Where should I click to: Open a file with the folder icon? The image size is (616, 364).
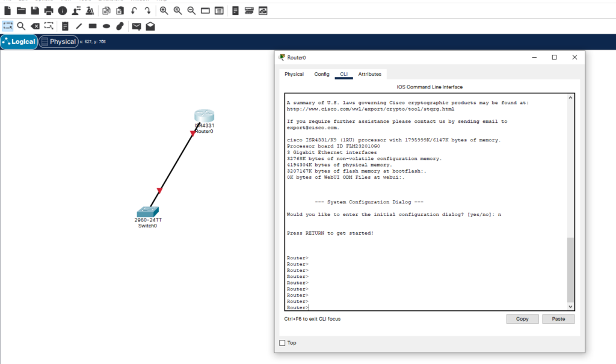coord(21,11)
